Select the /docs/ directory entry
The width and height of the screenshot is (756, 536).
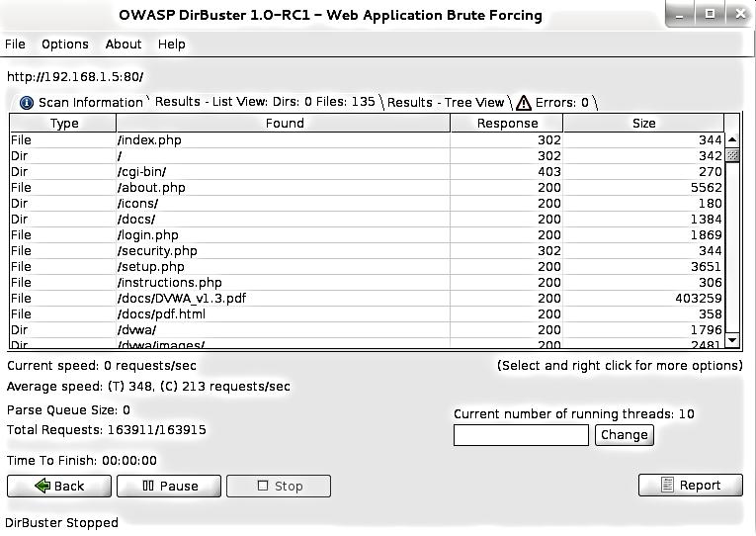click(367, 219)
